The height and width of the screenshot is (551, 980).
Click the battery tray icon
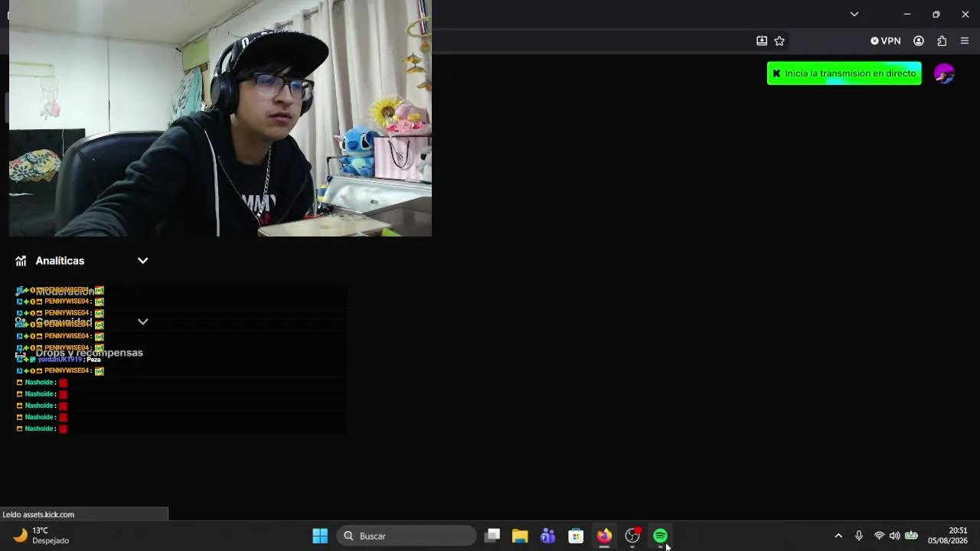click(x=911, y=536)
